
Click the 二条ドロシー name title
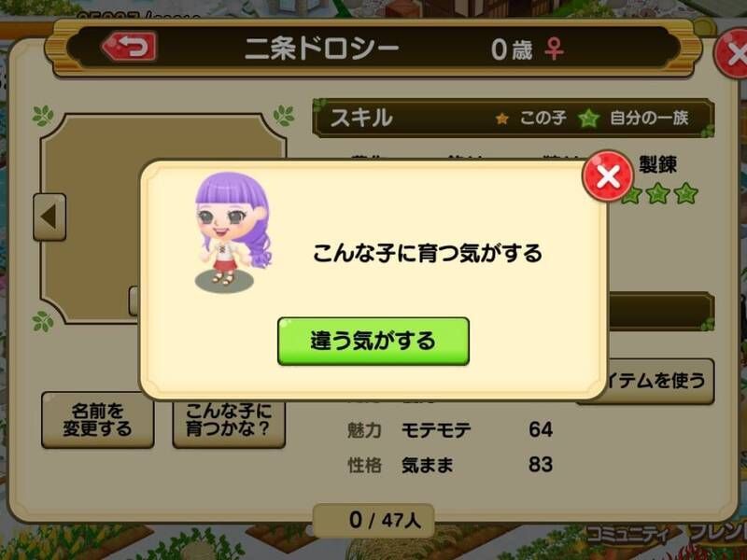coord(321,49)
